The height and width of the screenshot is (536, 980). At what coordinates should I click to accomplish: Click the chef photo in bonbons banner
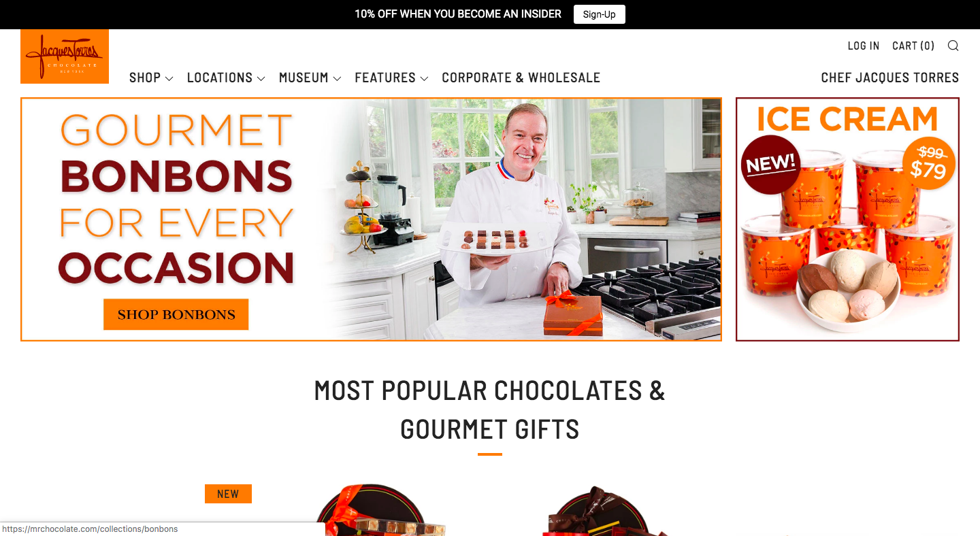tap(517, 219)
